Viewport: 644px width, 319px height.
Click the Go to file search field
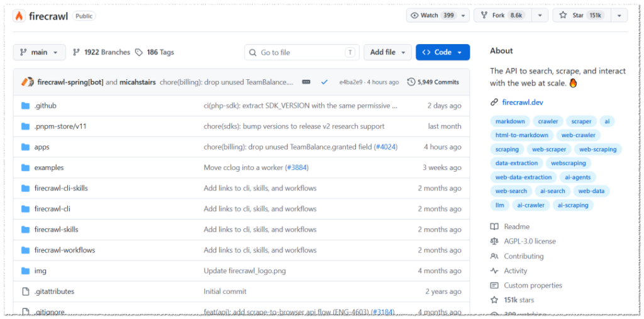tap(302, 52)
